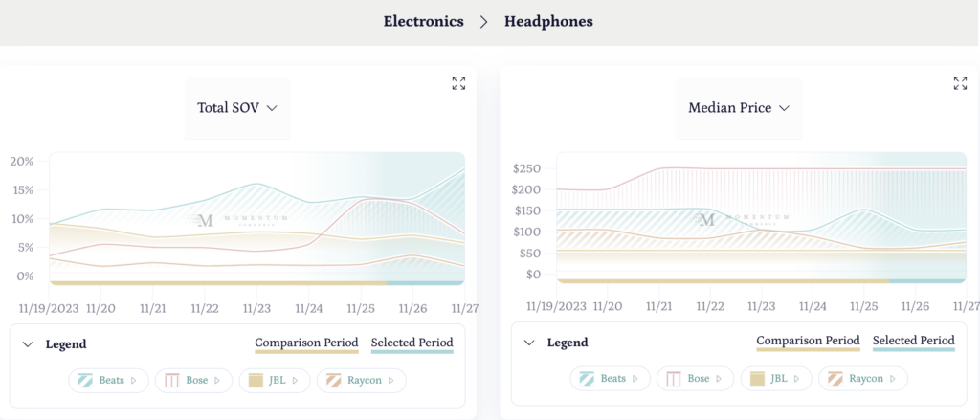Click the Comparison Period label in Median Price legend
This screenshot has height=420, width=980.
tap(808, 341)
